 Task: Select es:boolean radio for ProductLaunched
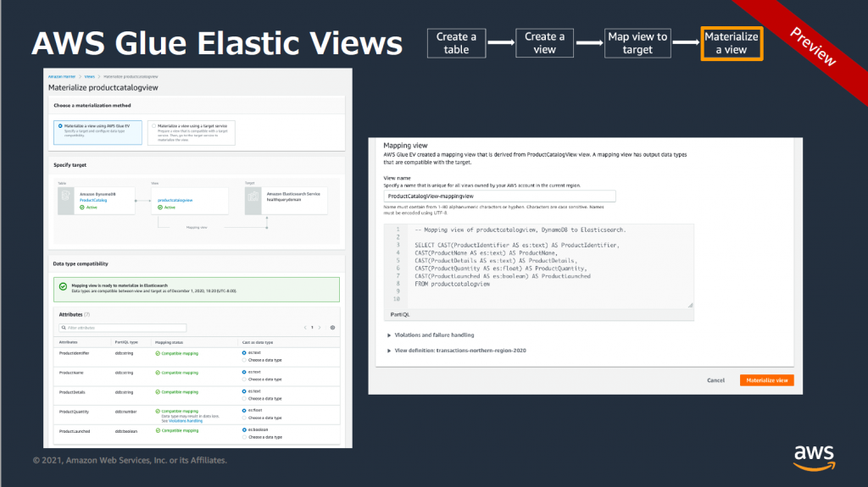point(244,429)
